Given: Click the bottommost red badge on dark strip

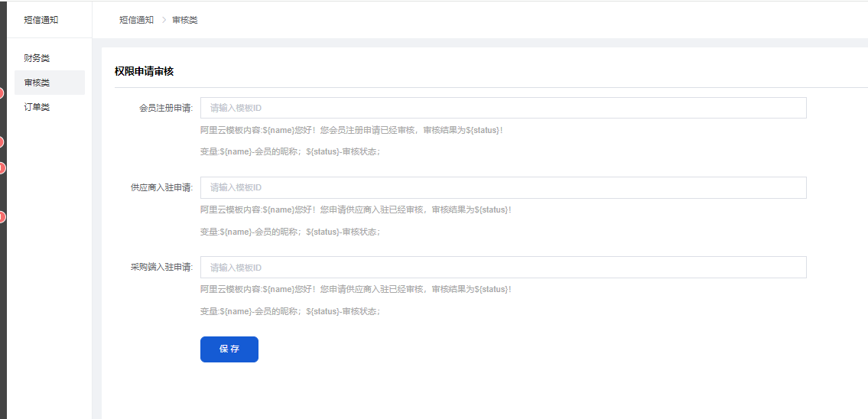Looking at the screenshot, I should click(x=2, y=218).
